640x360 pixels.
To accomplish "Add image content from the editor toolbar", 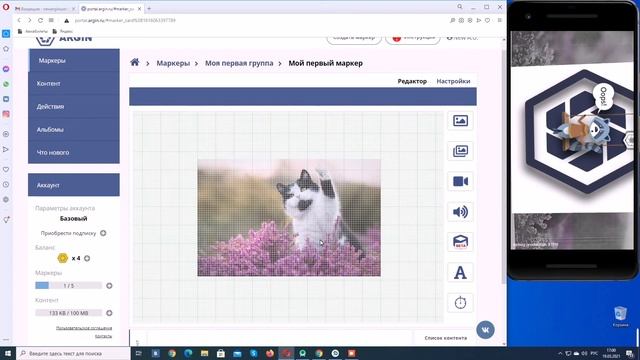I will [x=460, y=121].
